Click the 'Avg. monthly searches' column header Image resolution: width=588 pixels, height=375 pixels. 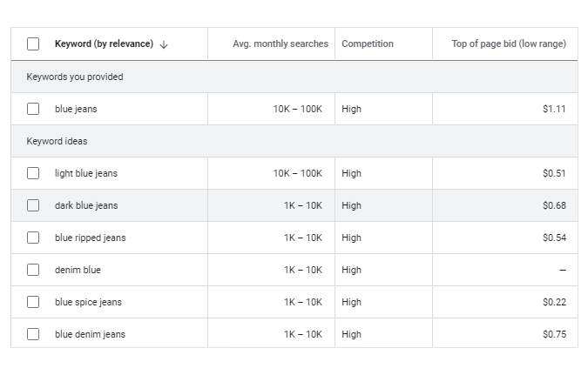[x=280, y=44]
